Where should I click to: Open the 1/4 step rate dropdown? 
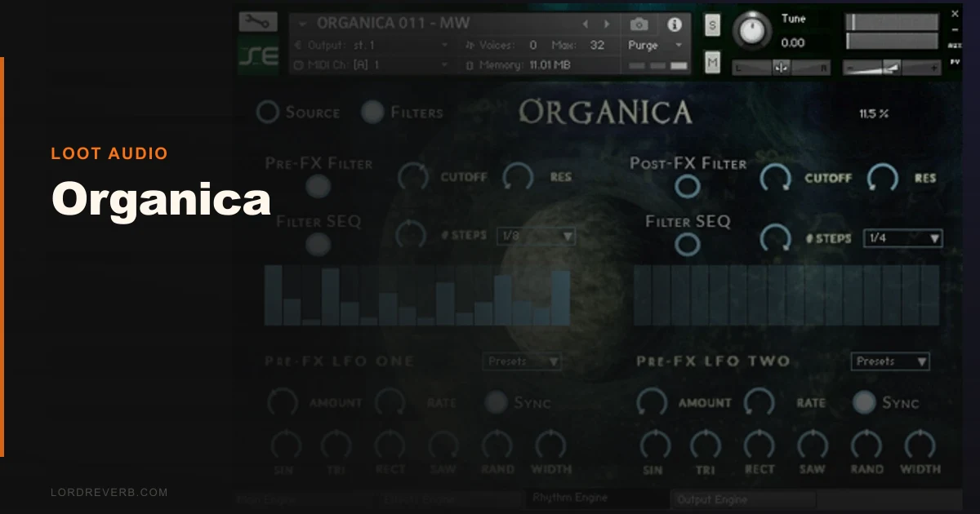point(903,238)
